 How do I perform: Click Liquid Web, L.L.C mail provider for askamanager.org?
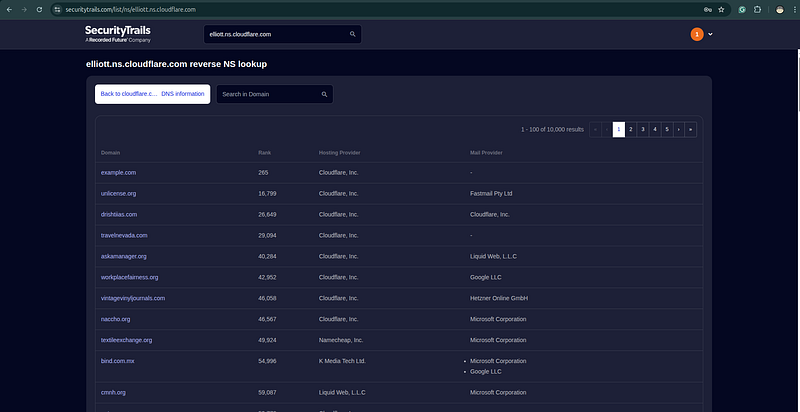point(493,256)
